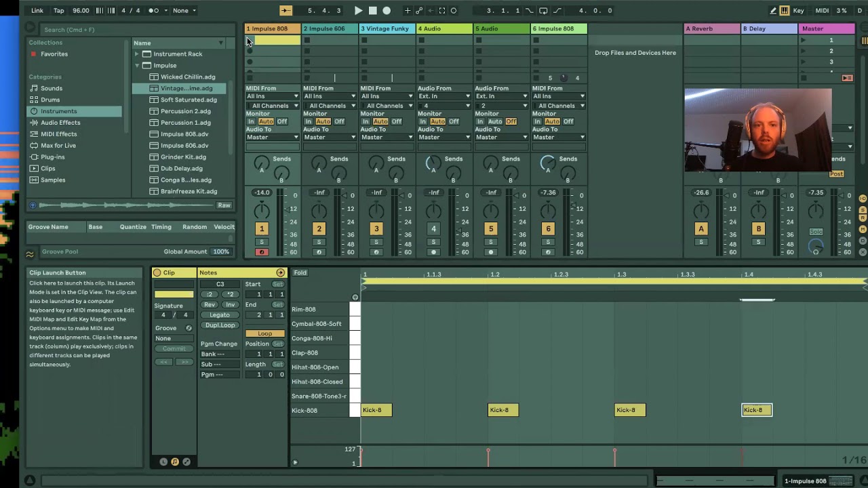Viewport: 868px width, 488px height.
Task: Click the Punch-In switch icon
Action: 529,10
